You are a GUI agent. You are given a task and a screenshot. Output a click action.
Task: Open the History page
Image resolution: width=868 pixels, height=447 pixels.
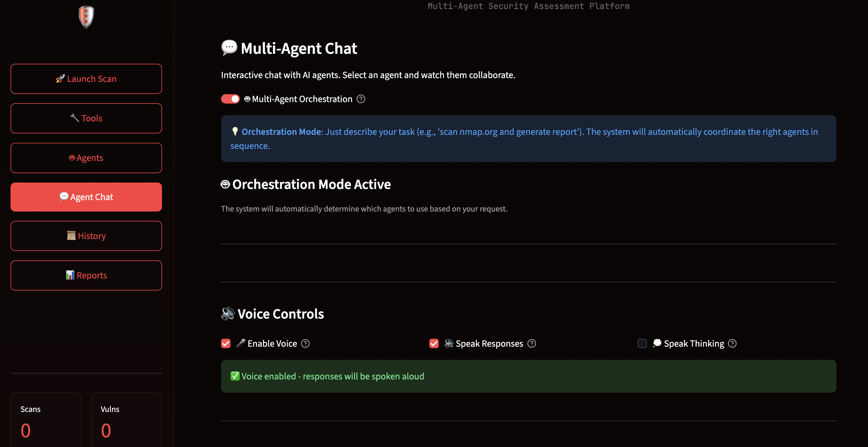click(x=86, y=236)
